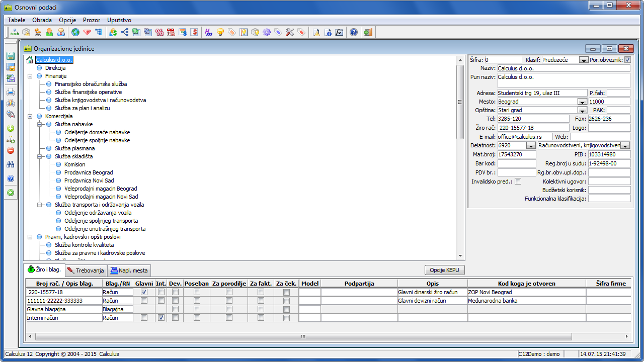
Task: Open the Mesto dropdown showing Beograd
Action: 582,102
